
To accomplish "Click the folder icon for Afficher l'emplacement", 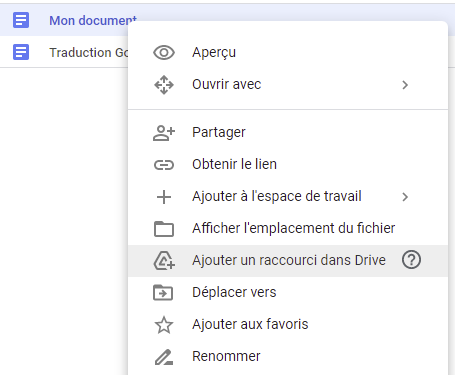I will [x=164, y=229].
